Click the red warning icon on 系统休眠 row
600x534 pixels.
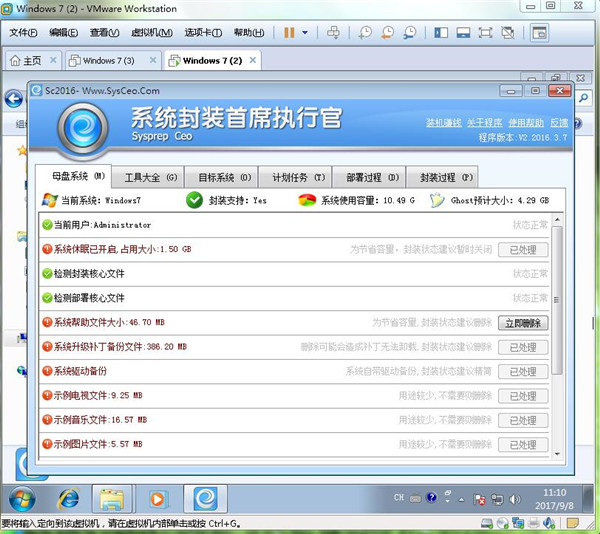click(x=47, y=249)
